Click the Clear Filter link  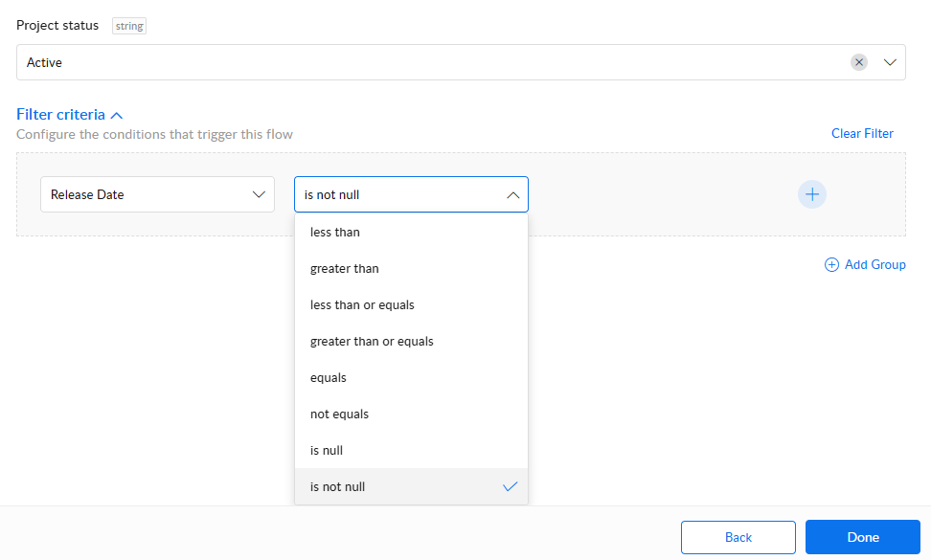tap(862, 134)
